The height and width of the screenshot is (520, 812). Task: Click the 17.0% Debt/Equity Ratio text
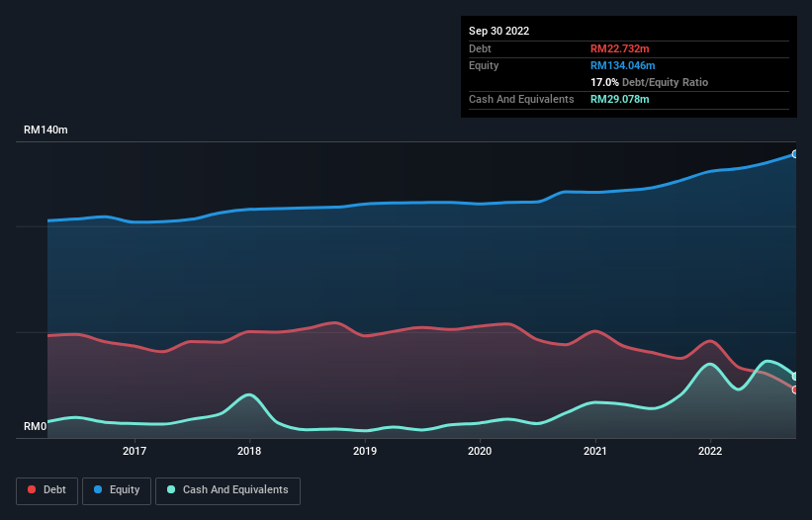point(649,82)
